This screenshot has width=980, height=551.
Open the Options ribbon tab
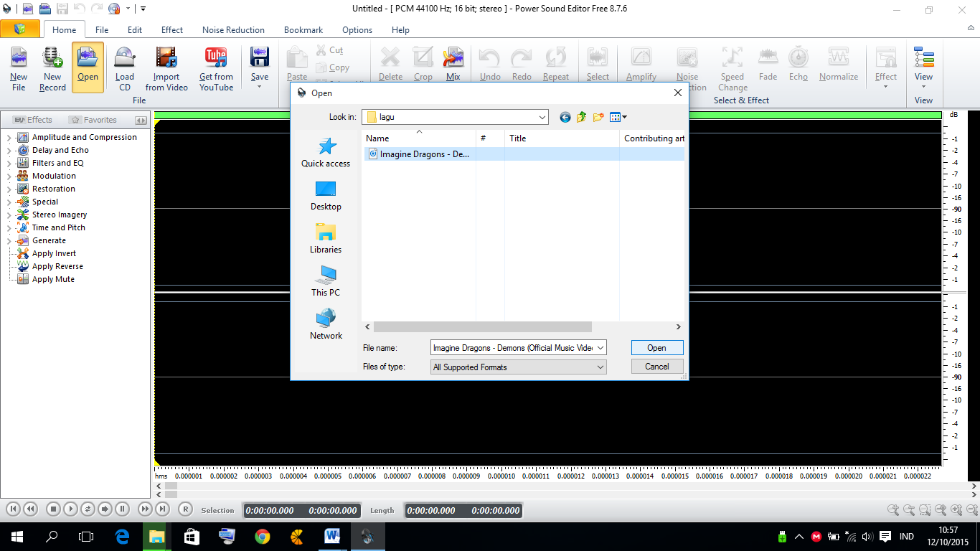(x=357, y=30)
